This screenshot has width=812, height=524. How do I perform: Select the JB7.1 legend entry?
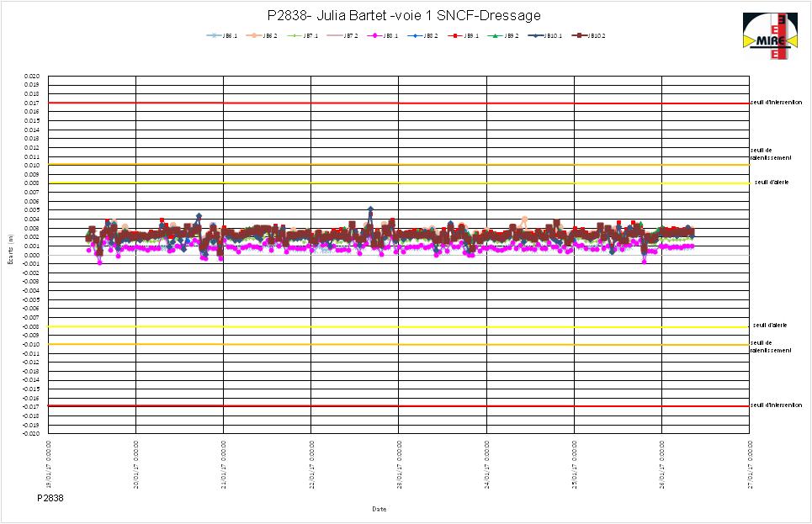(x=302, y=35)
